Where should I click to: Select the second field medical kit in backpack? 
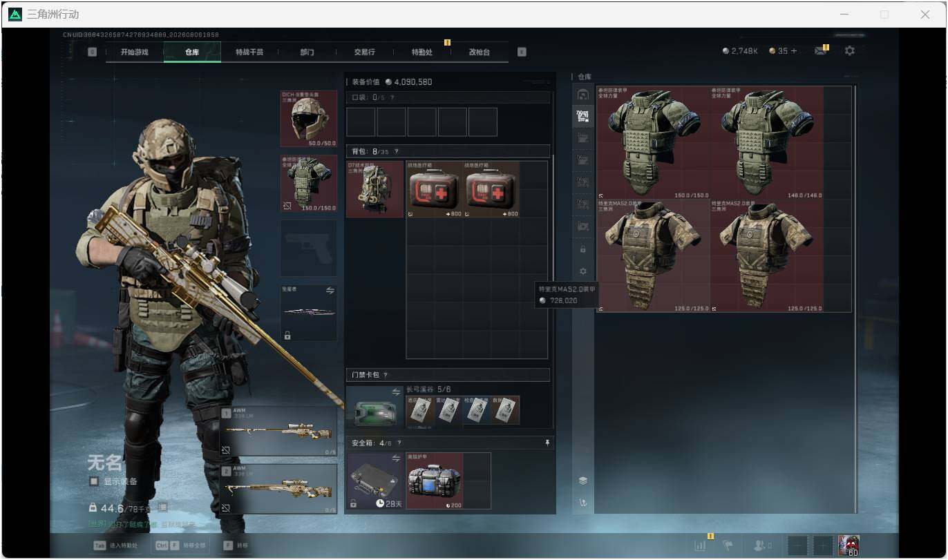click(x=491, y=189)
